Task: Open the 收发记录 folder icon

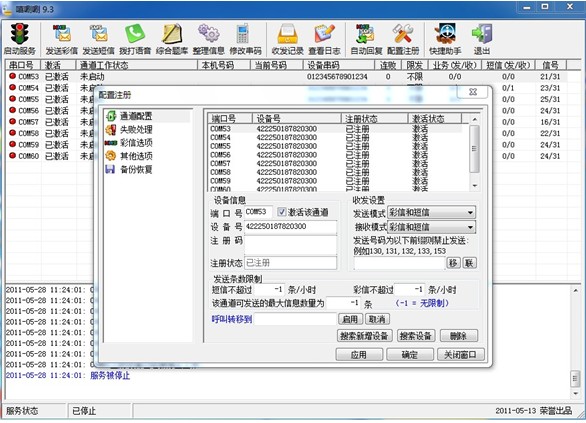Action: [287, 34]
